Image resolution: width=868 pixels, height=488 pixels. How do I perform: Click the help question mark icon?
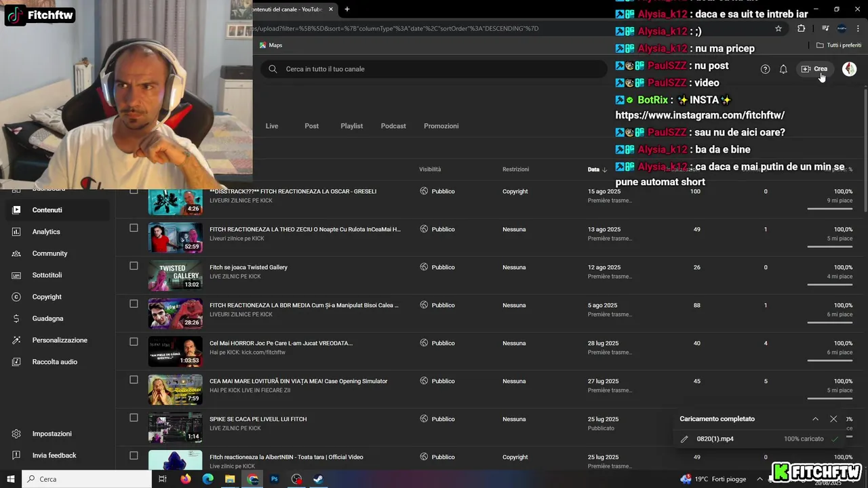click(766, 69)
